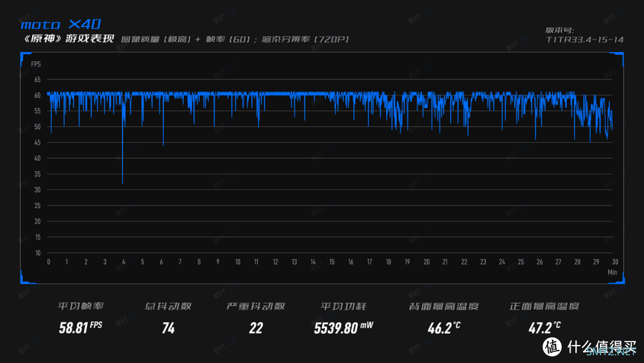Click the moto X40 title
The width and height of the screenshot is (644, 363).
point(60,24)
